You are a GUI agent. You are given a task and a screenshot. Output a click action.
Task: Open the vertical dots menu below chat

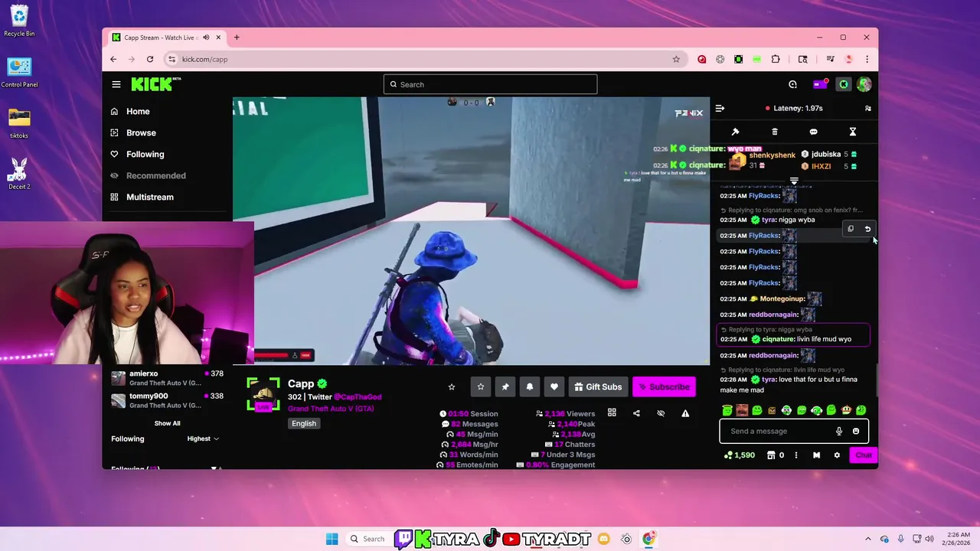click(x=795, y=455)
